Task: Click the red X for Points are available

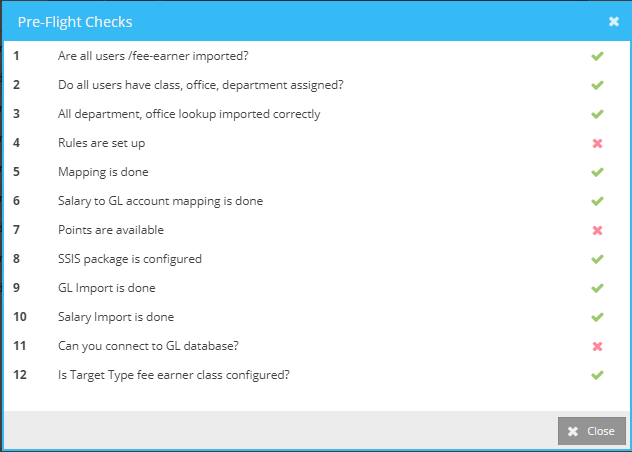Action: [x=597, y=230]
